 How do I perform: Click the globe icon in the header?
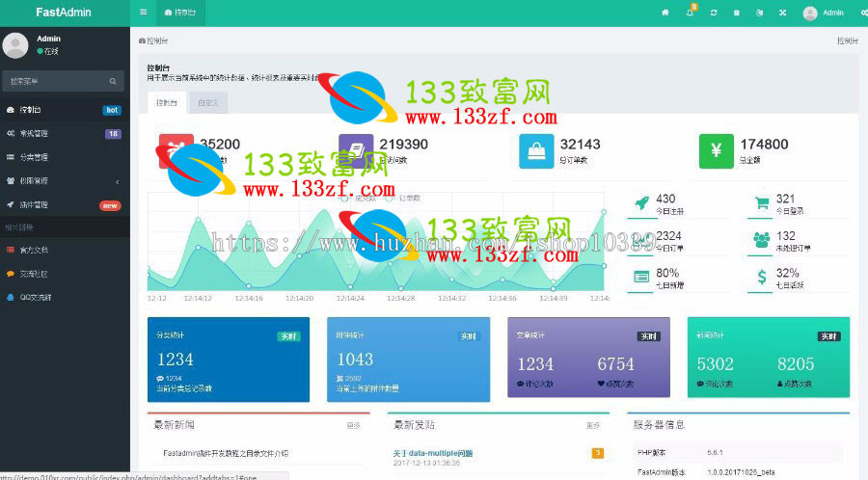tap(760, 13)
